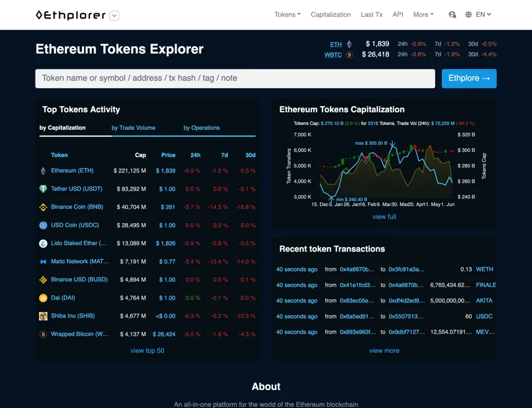Viewport: 532px width, 408px height.
Task: Click the Bitcoin icon beside WBTC ticker
Action: pyautogui.click(x=349, y=55)
